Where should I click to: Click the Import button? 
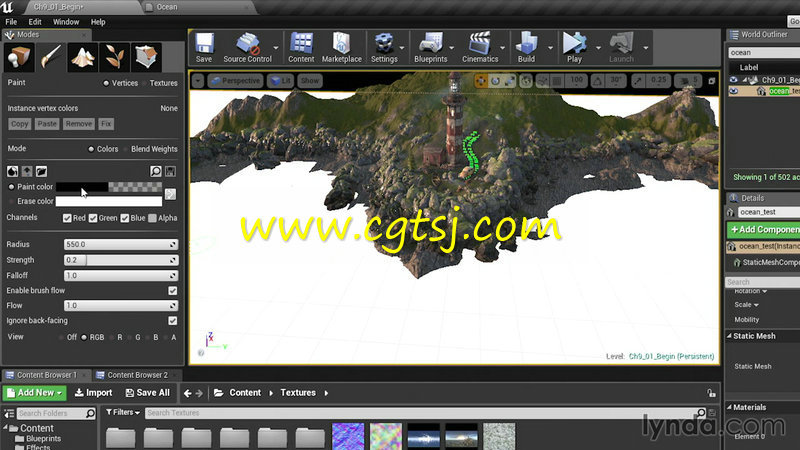93,393
